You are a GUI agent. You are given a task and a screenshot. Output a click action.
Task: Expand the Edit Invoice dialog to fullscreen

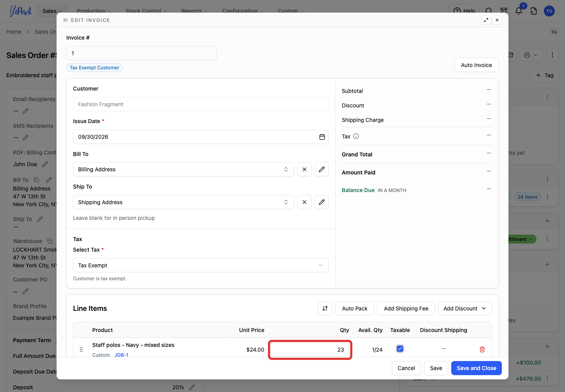(x=486, y=20)
